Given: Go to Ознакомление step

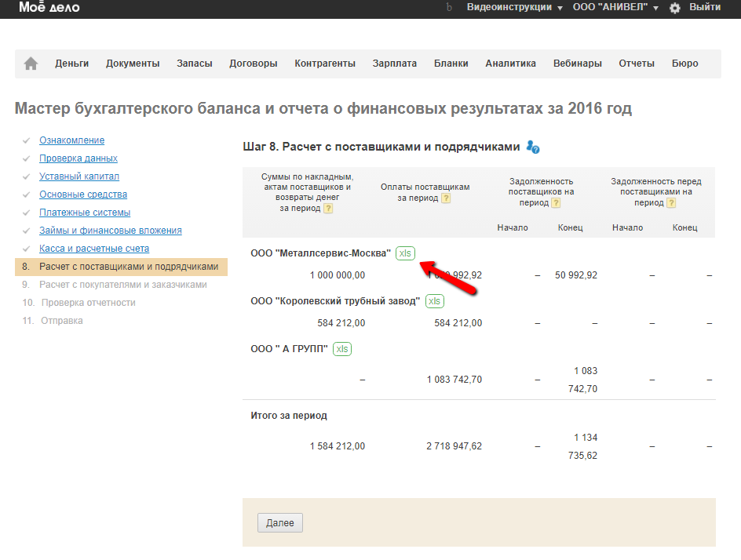Looking at the screenshot, I should (x=72, y=140).
